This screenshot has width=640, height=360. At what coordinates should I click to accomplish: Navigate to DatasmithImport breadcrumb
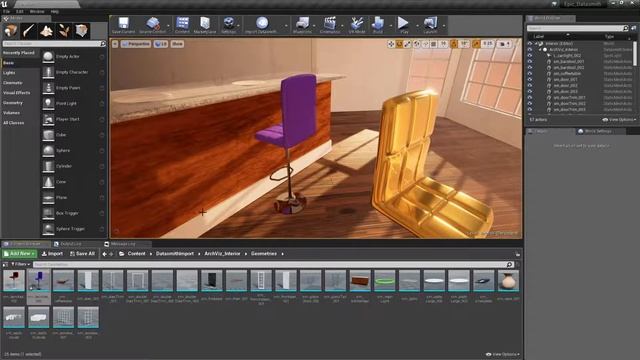pos(175,254)
